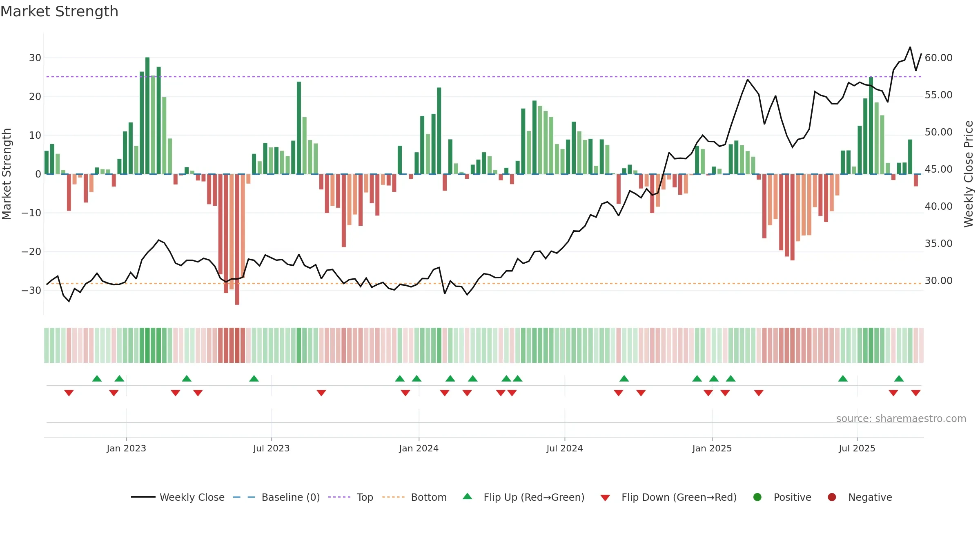Click the Jul 2023 axis label

click(x=271, y=448)
